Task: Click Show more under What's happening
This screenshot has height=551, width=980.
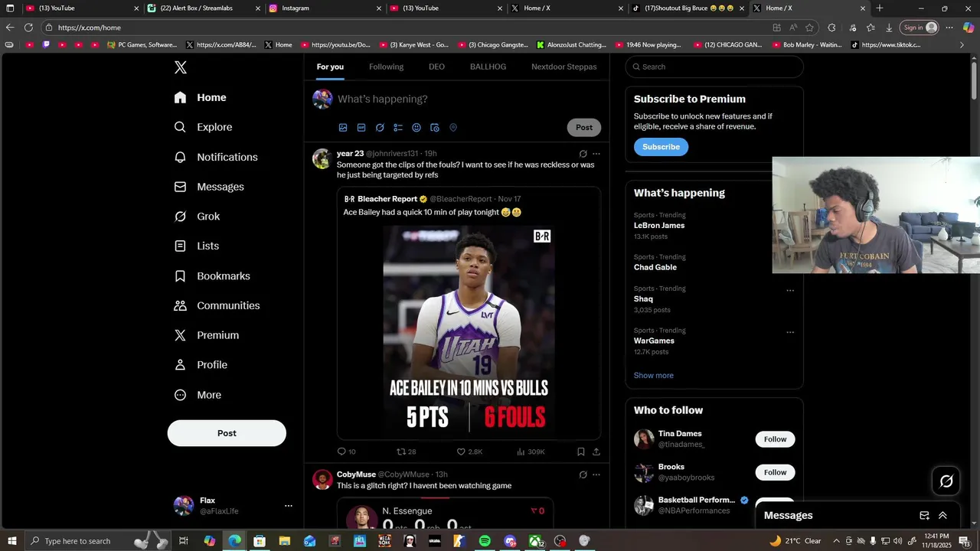Action: (654, 376)
